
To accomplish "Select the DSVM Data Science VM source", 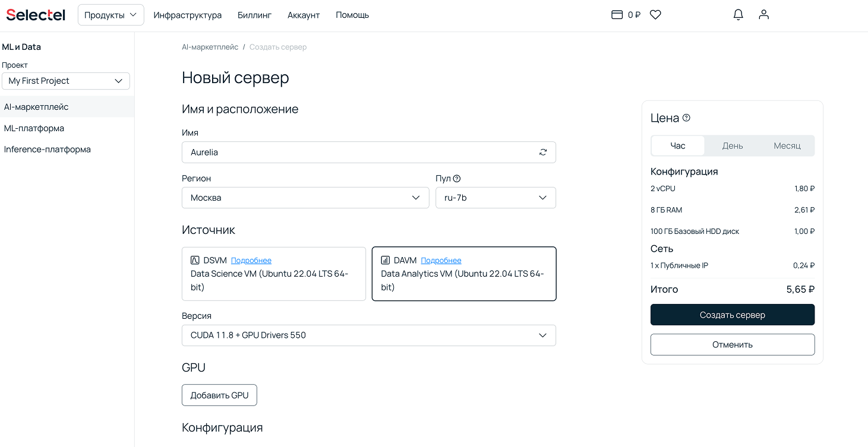I will click(x=273, y=274).
